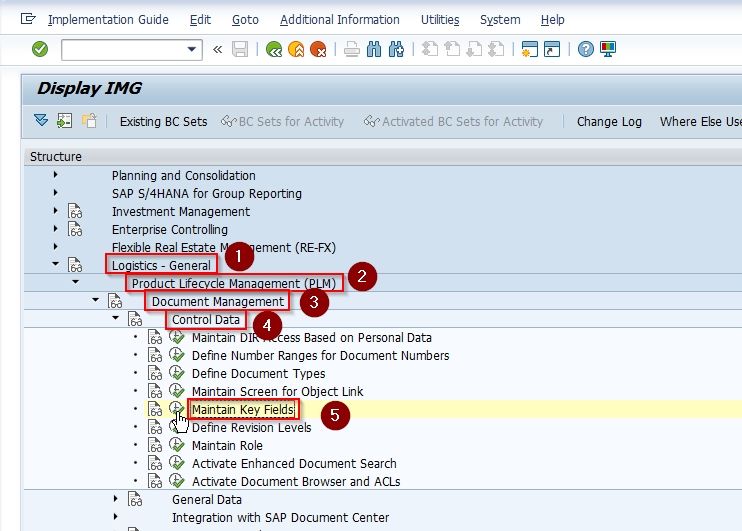
Task: Execute Define Number Ranges activity icon
Action: [177, 354]
